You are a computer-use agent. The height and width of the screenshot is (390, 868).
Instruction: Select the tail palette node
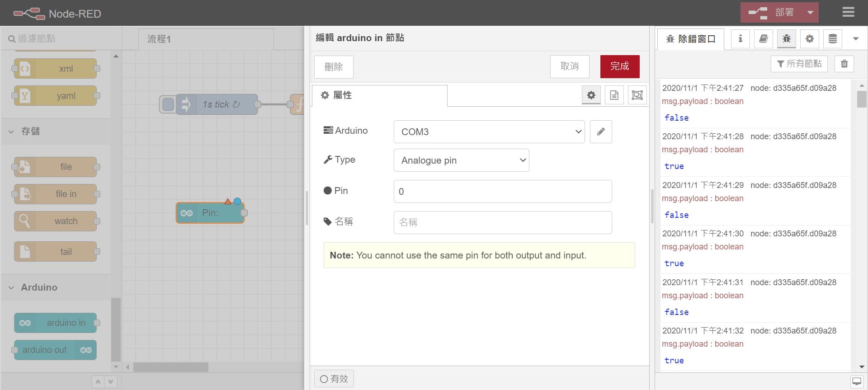click(55, 252)
